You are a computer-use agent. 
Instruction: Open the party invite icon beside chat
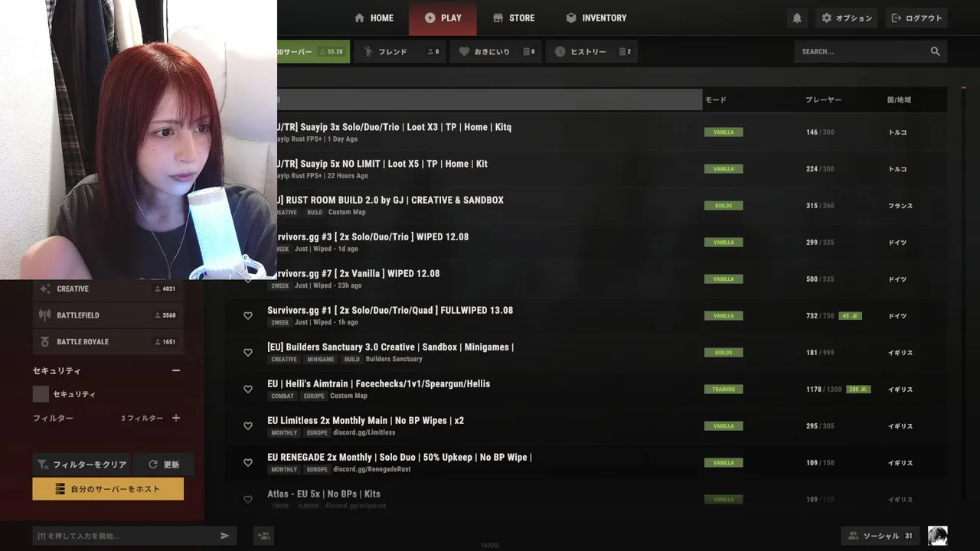pyautogui.click(x=264, y=536)
